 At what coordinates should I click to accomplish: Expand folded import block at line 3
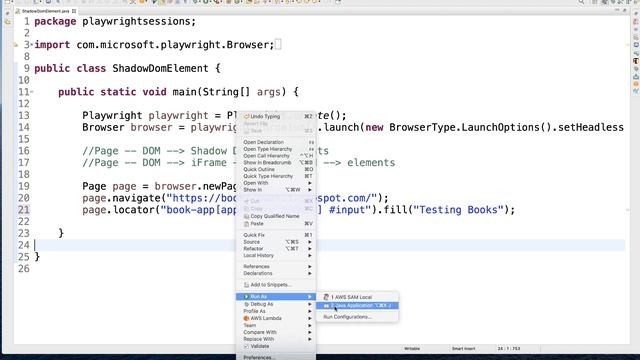coord(32,44)
